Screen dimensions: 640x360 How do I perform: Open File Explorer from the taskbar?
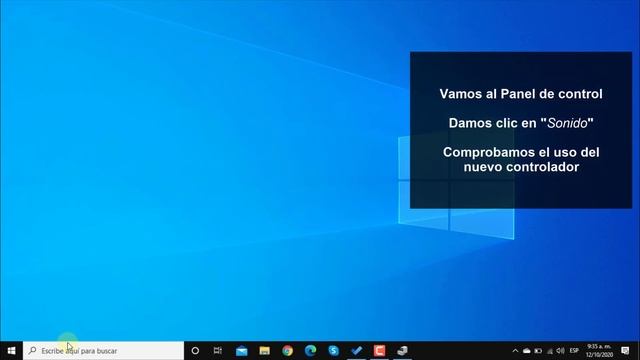tap(264, 351)
